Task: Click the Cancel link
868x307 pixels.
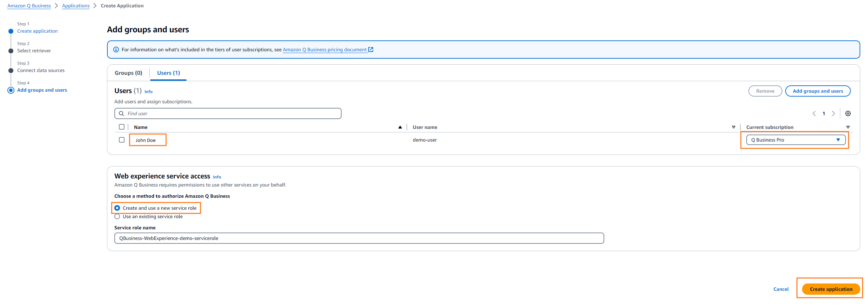Action: [x=781, y=289]
